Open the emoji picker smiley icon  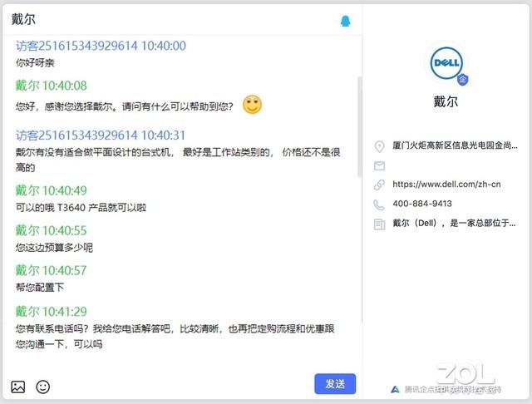[42, 387]
